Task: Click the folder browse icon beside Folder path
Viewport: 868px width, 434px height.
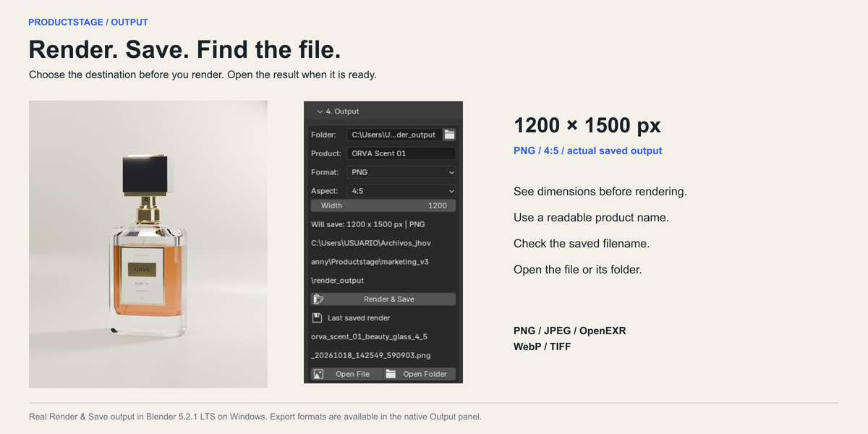Action: click(449, 135)
